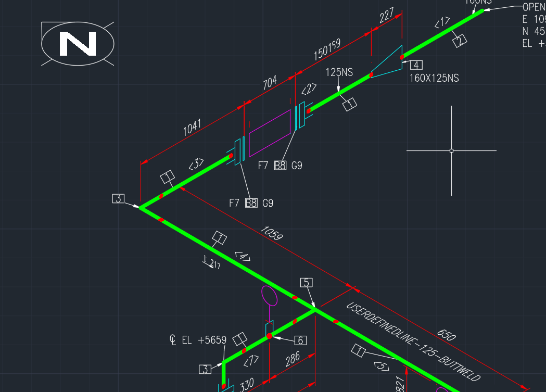The height and width of the screenshot is (392, 546).
Task: Select the 150169 dimension text
Action: [x=327, y=50]
